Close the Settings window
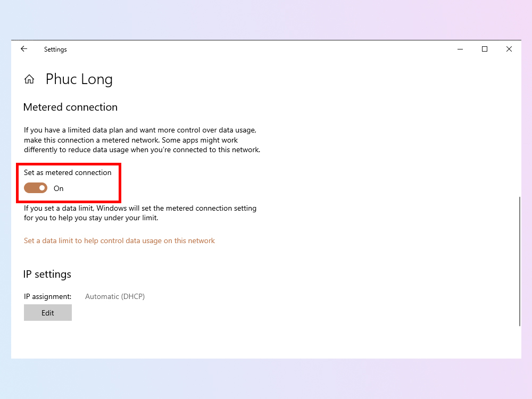The height and width of the screenshot is (399, 532). point(509,49)
